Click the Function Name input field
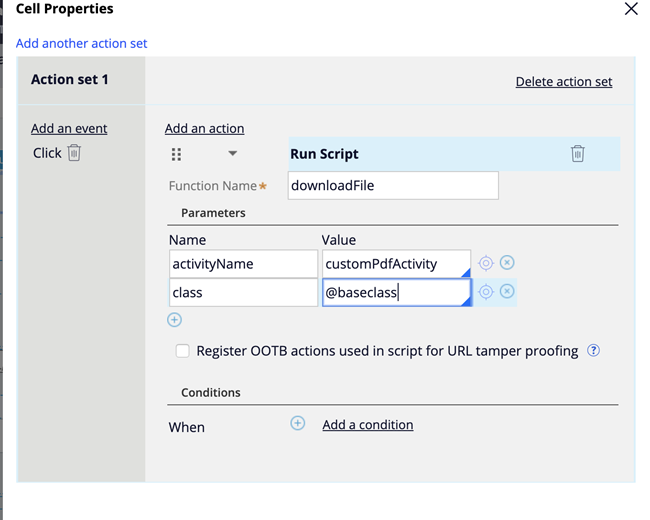Image resolution: width=650 pixels, height=520 pixels. pos(392,185)
